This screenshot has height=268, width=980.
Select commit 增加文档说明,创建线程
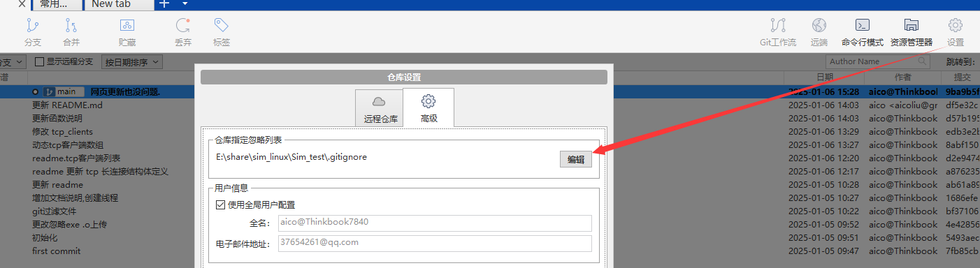point(75,198)
